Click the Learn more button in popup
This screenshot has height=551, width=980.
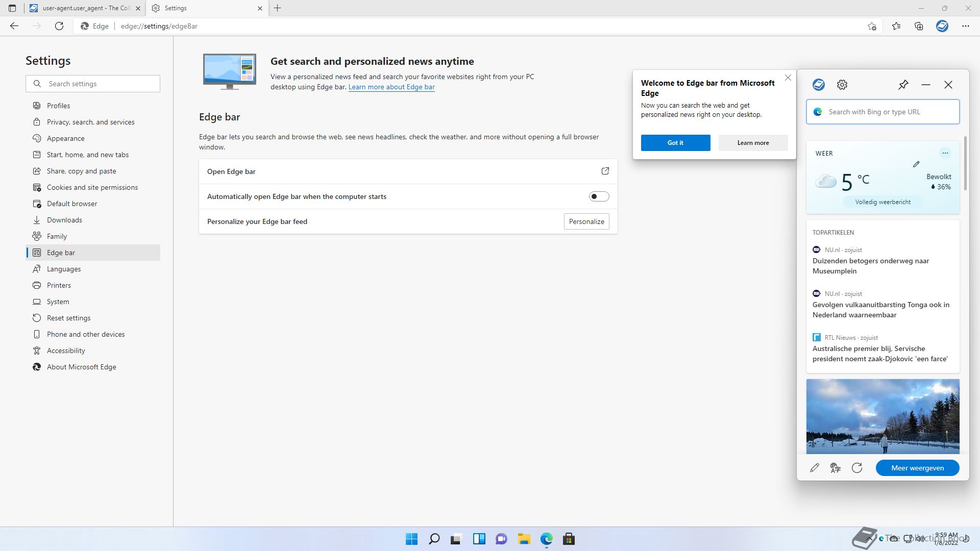753,143
